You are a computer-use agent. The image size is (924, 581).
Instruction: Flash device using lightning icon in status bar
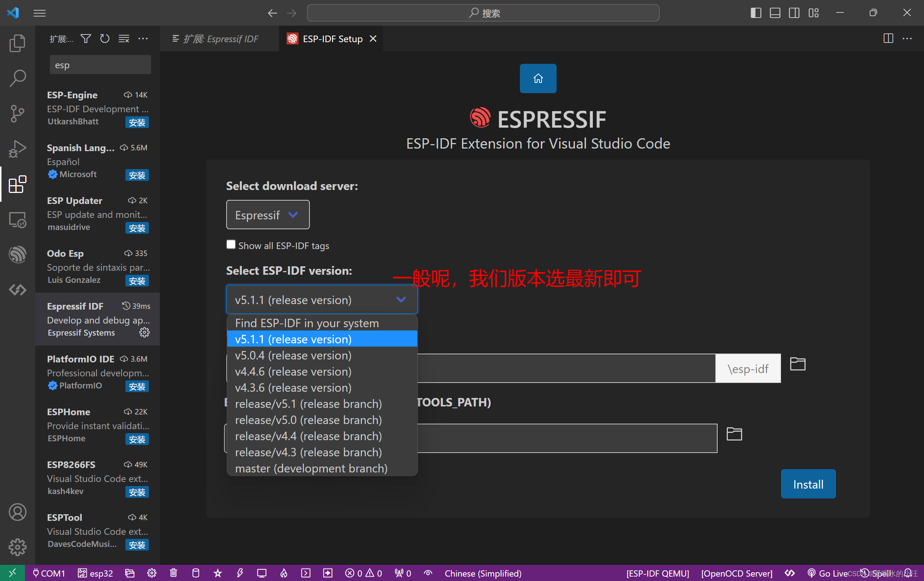(x=240, y=573)
